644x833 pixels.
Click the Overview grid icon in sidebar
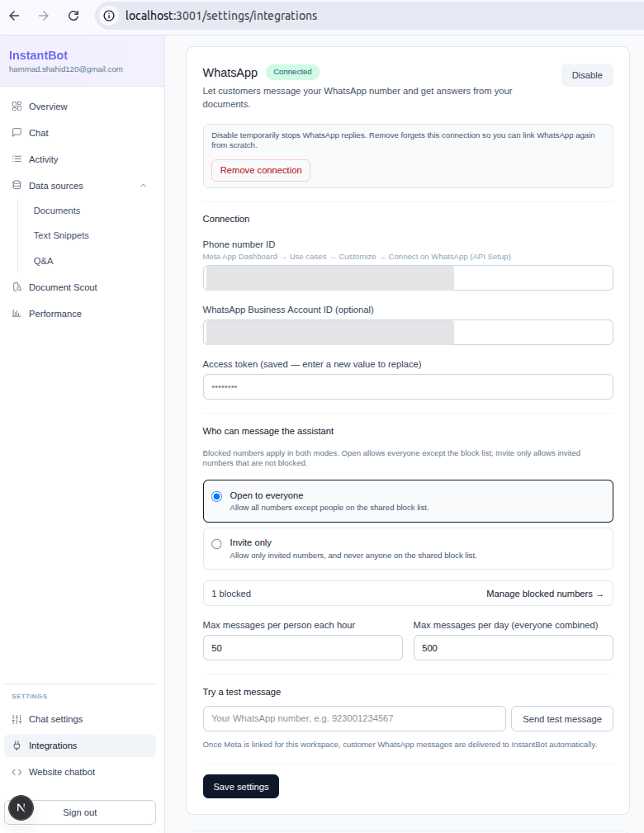click(x=17, y=106)
